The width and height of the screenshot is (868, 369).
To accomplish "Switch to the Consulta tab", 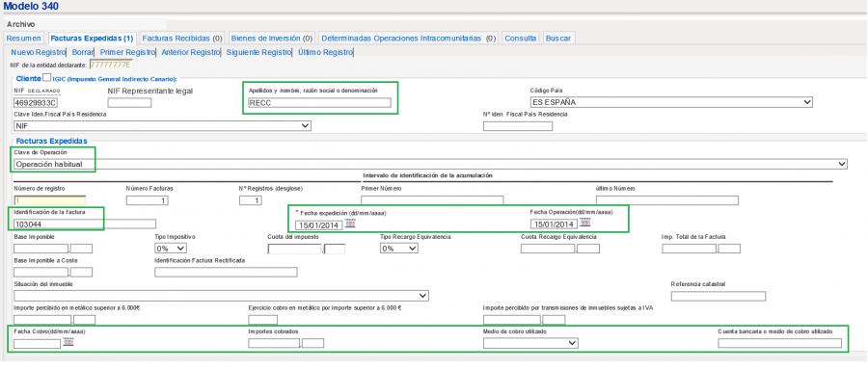I will click(521, 39).
